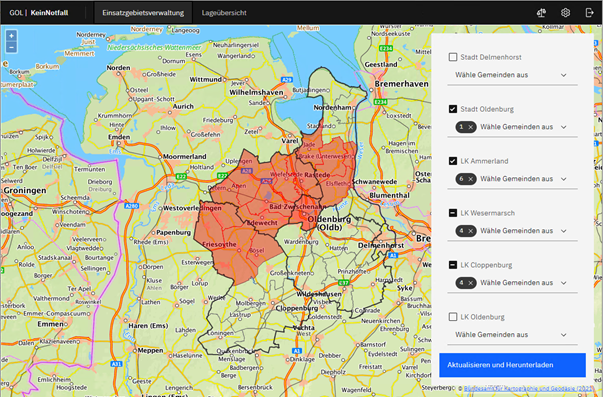Click the Wildeshausen area on the map
The width and height of the screenshot is (603, 397).
(x=318, y=294)
